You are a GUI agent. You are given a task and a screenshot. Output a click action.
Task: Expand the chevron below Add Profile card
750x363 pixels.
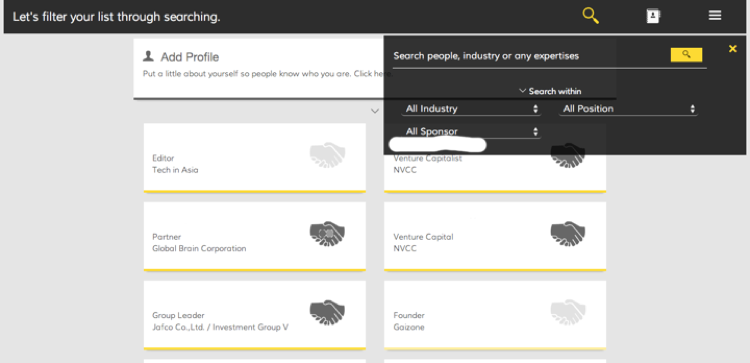[x=375, y=111]
